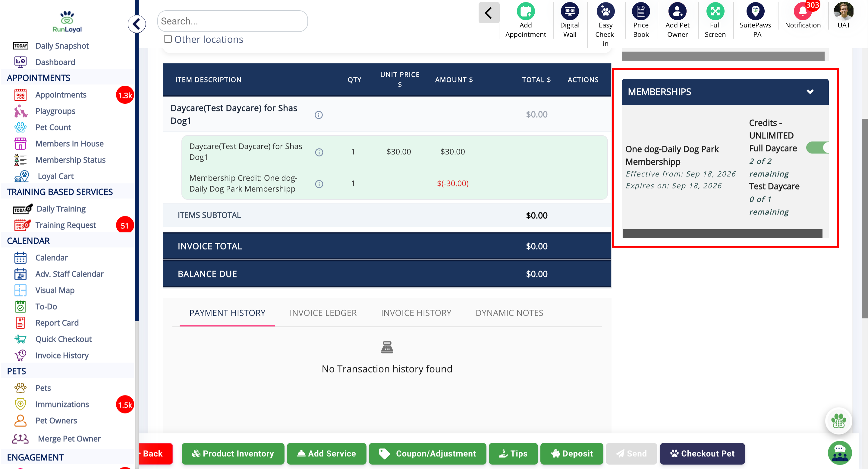This screenshot has height=469, width=868.
Task: Open the Price Book icon
Action: coord(640,12)
